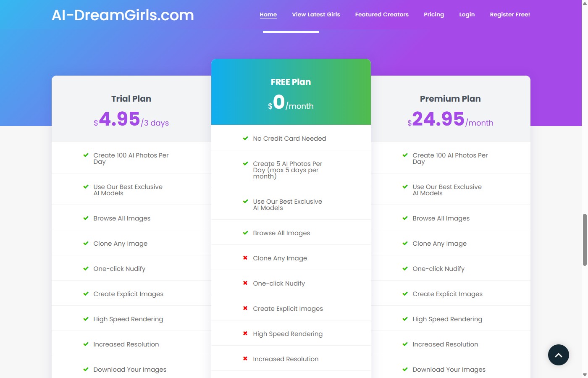Viewport: 588px width, 378px height.
Task: Click the checkmark next to "Create 100 AI Photos Per Day"
Action: coord(86,155)
